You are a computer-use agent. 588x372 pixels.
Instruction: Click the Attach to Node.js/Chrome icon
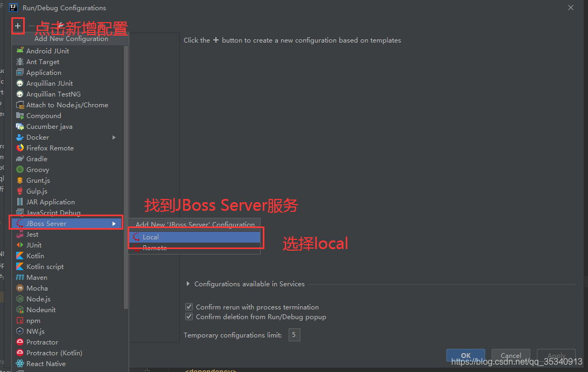pos(20,105)
